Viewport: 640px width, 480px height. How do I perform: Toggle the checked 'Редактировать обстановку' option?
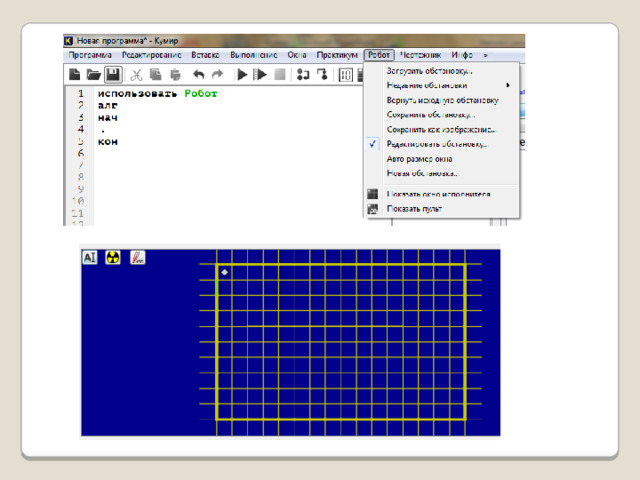(x=437, y=144)
